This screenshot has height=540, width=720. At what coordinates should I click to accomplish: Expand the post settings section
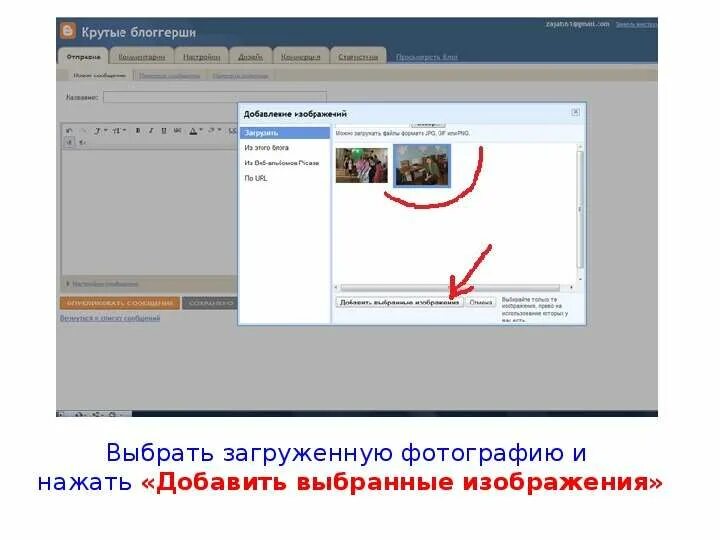pos(102,284)
